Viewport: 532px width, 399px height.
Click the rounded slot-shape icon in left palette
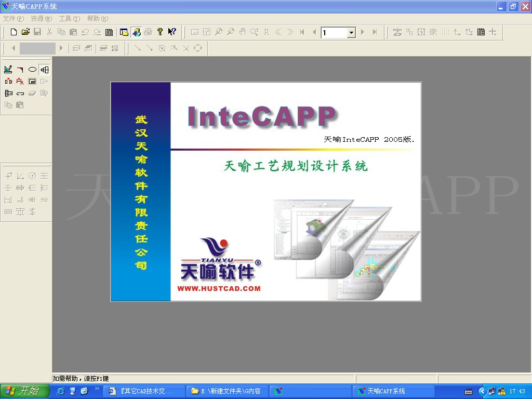20,94
